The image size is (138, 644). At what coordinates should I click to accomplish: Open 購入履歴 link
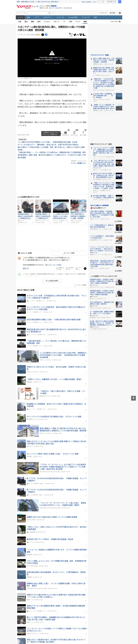pyautogui.click(x=112, y=13)
